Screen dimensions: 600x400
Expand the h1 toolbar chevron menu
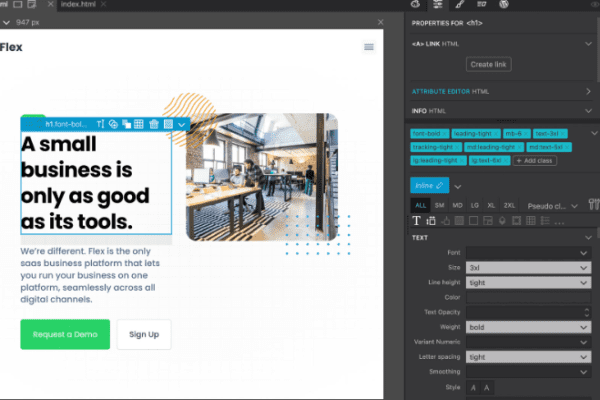182,124
